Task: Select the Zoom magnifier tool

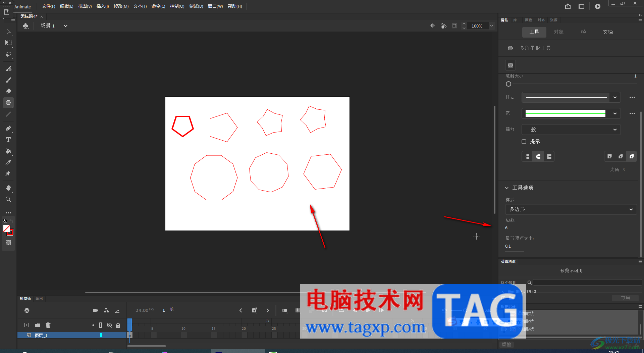Action: pyautogui.click(x=8, y=199)
